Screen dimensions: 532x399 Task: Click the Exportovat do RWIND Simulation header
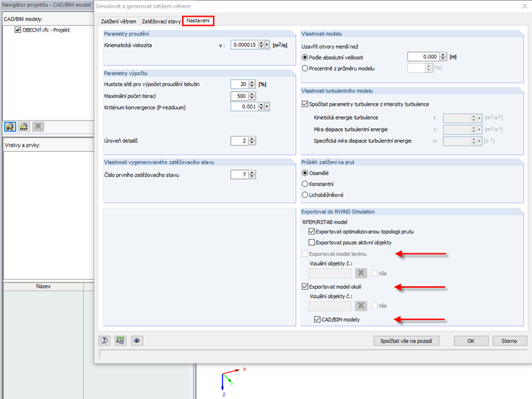click(412, 211)
